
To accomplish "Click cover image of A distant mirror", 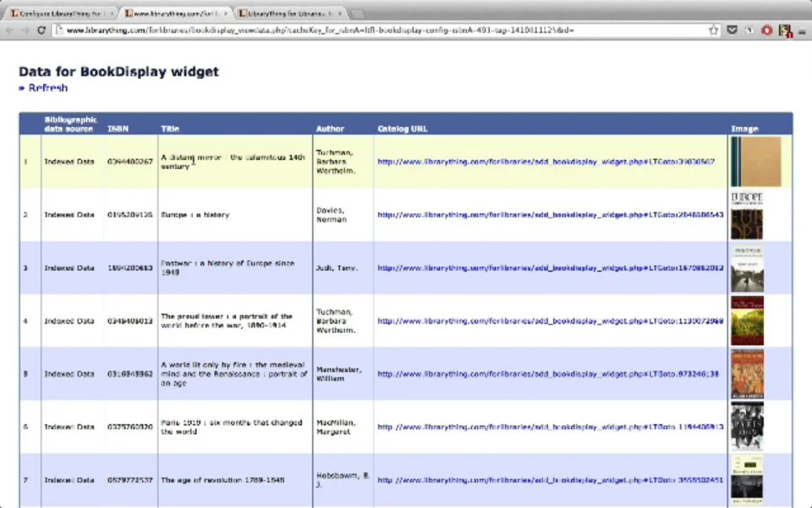I will [x=756, y=162].
